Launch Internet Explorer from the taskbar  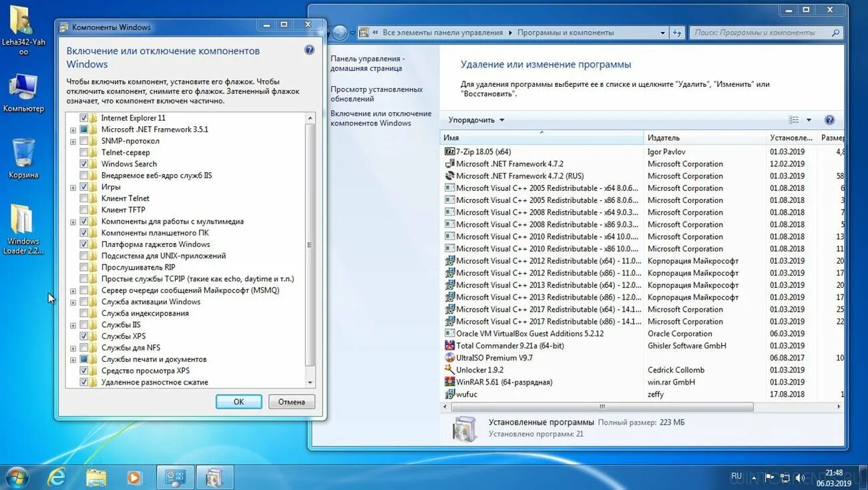point(57,477)
